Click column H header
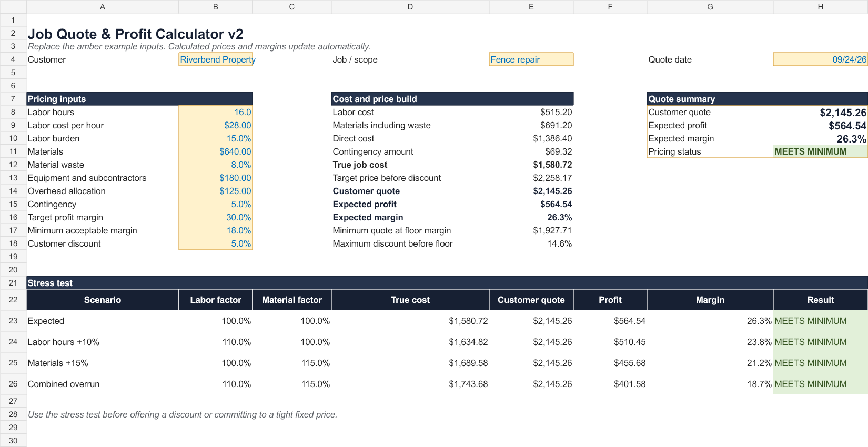Viewport: 868px width, 447px height. [x=821, y=6]
